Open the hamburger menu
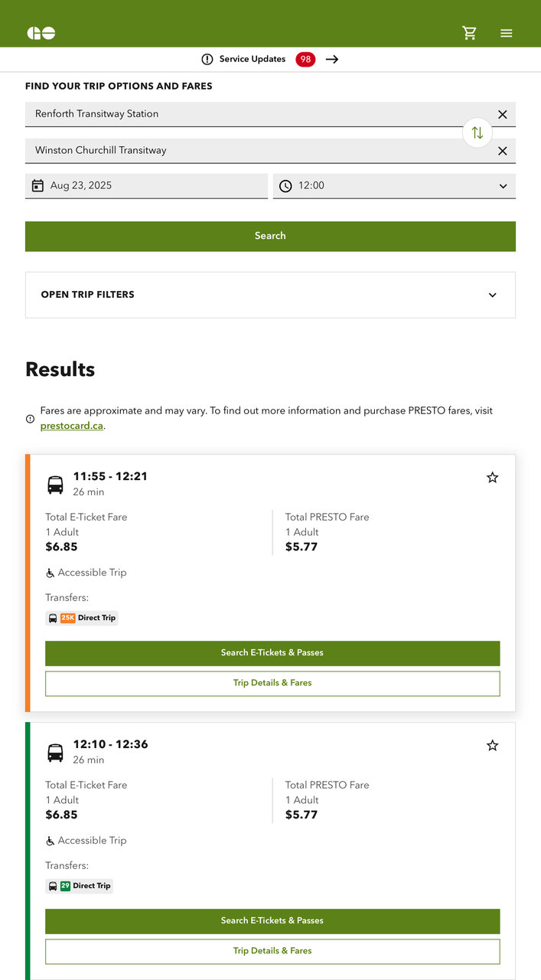541x980 pixels. pyautogui.click(x=506, y=33)
